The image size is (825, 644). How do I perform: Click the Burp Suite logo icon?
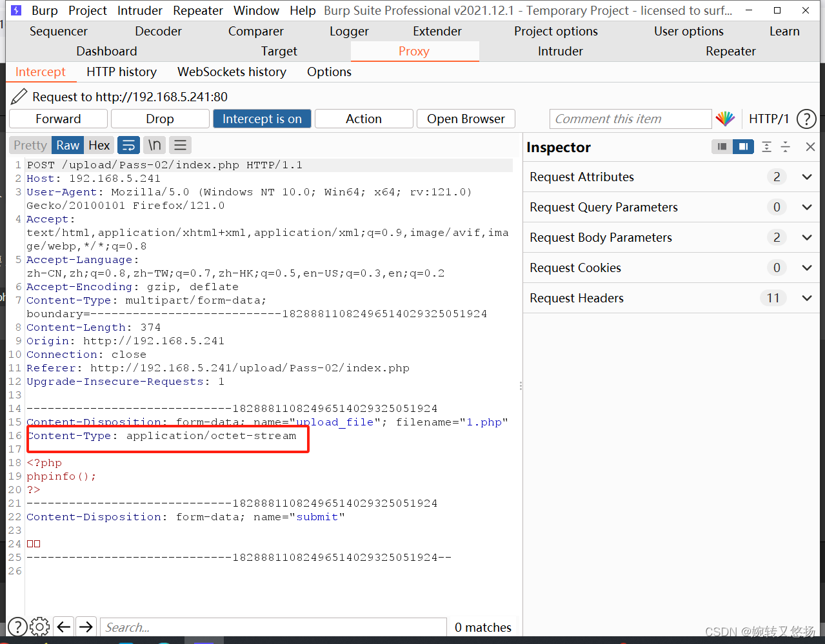coord(16,10)
